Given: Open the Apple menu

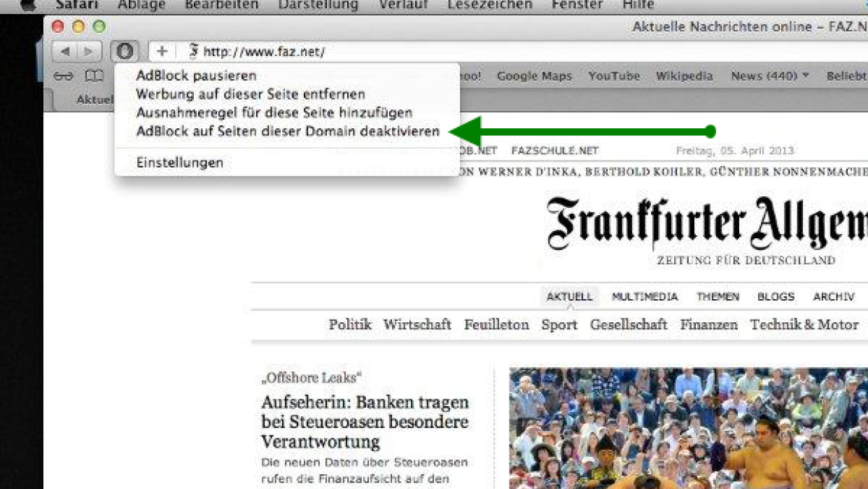Looking at the screenshot, I should (x=28, y=6).
